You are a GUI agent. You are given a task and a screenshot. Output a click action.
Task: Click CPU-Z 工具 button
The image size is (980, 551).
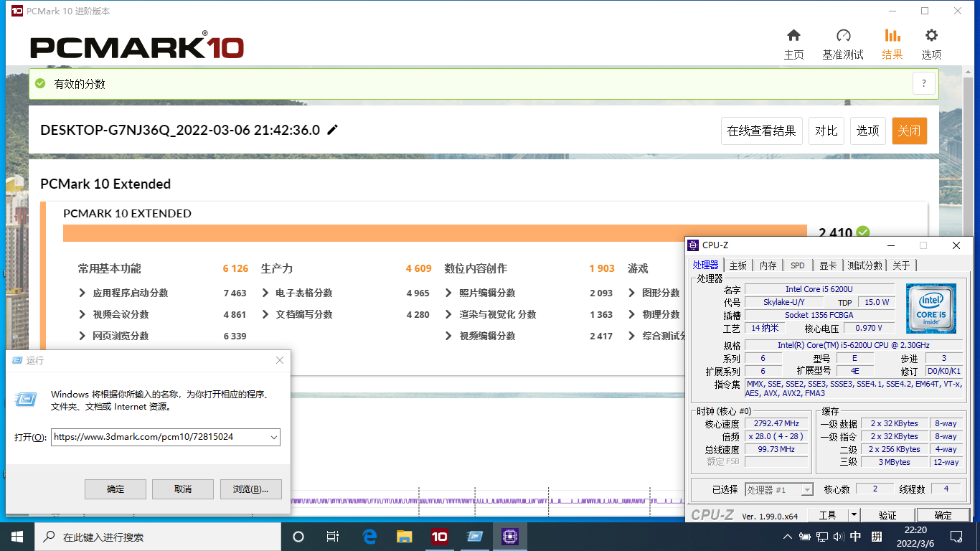tap(827, 514)
